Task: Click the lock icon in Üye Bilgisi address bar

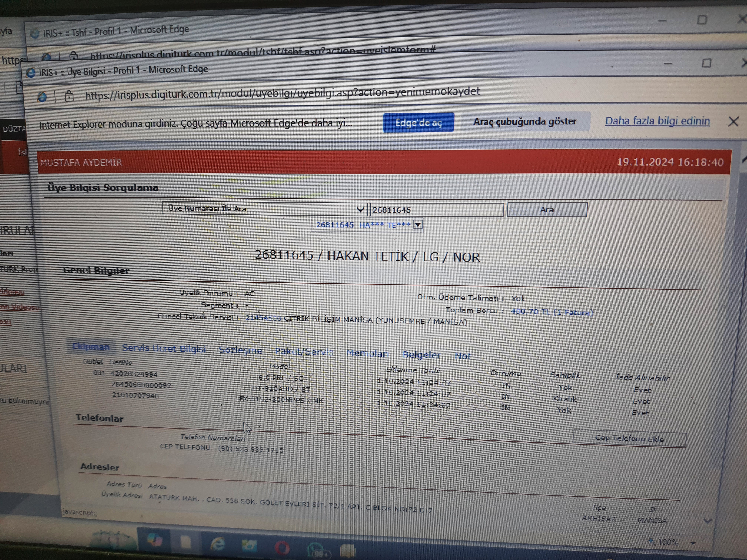Action: [x=69, y=96]
